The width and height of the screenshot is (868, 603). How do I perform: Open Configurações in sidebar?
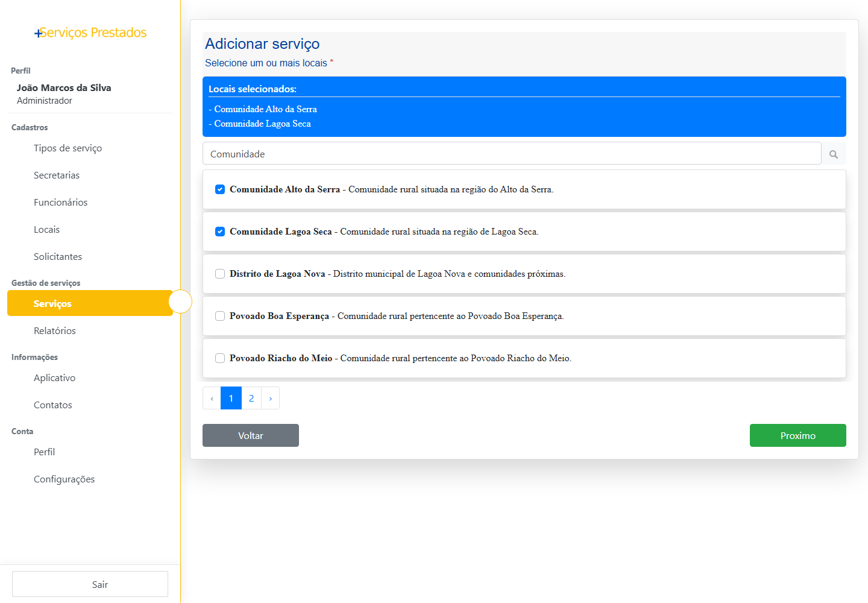[64, 479]
